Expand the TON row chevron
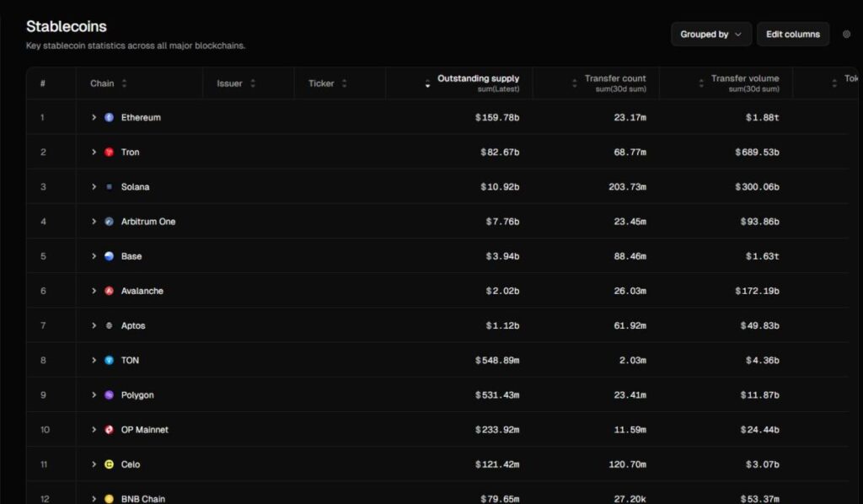The height and width of the screenshot is (504, 863). point(94,361)
